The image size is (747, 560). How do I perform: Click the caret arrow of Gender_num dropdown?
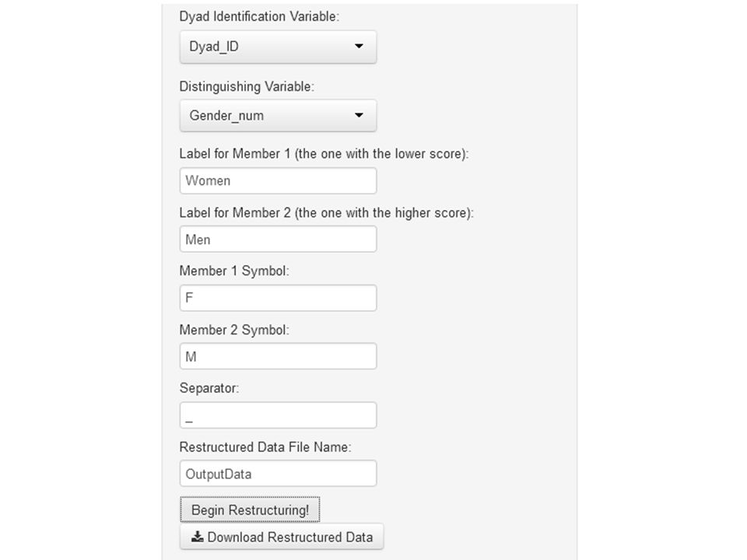pos(359,115)
